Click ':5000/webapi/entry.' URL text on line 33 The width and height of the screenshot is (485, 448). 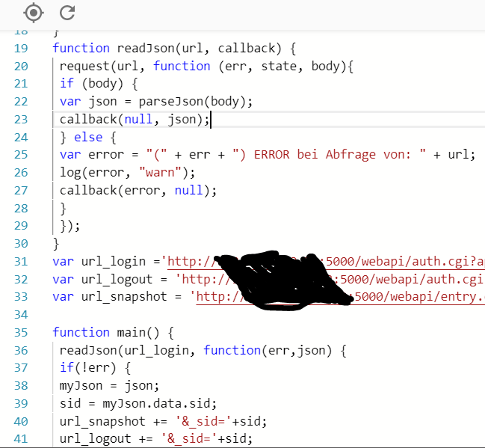(418, 297)
